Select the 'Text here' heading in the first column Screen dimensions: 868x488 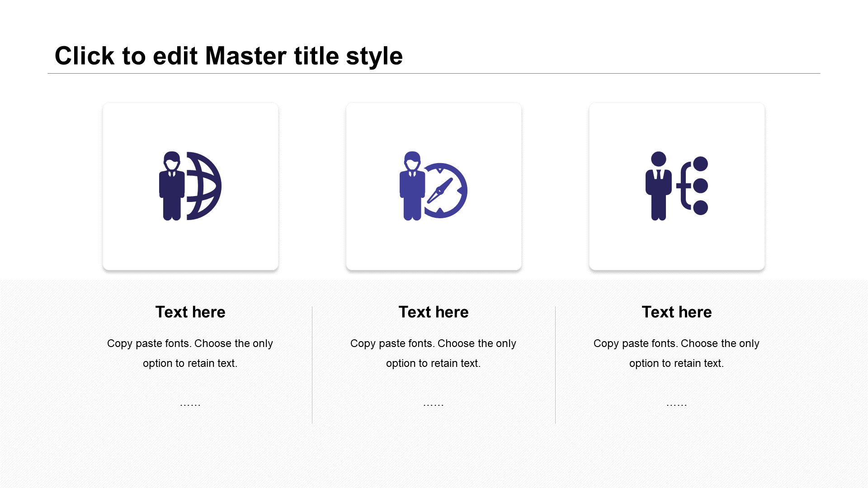[x=190, y=312]
